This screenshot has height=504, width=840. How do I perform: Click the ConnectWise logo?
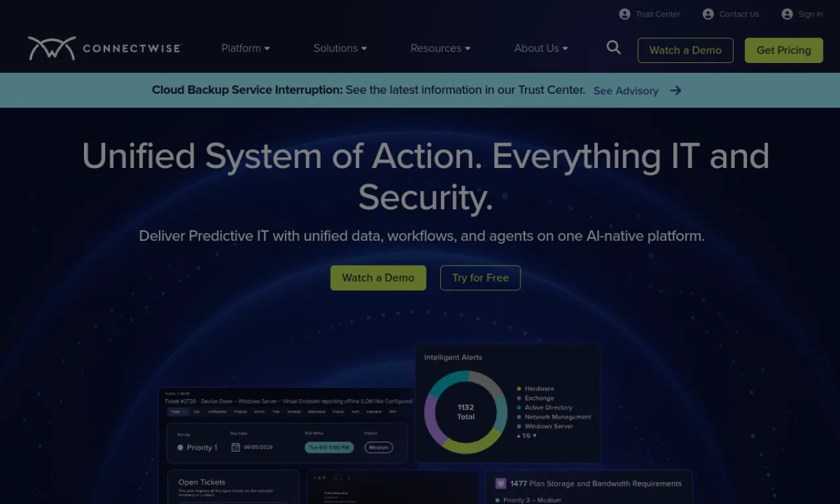click(x=105, y=49)
